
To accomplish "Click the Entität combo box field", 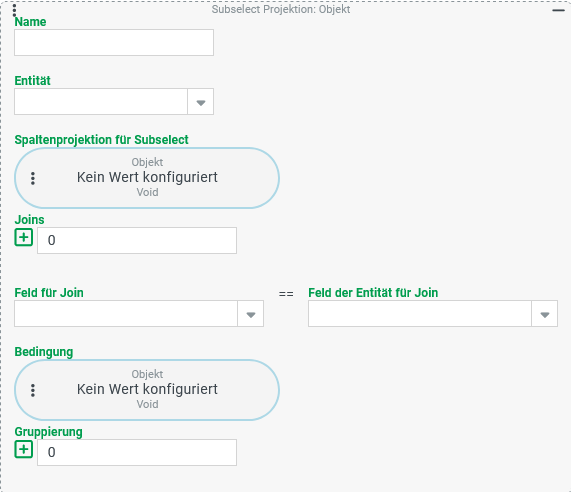I will tap(101, 102).
